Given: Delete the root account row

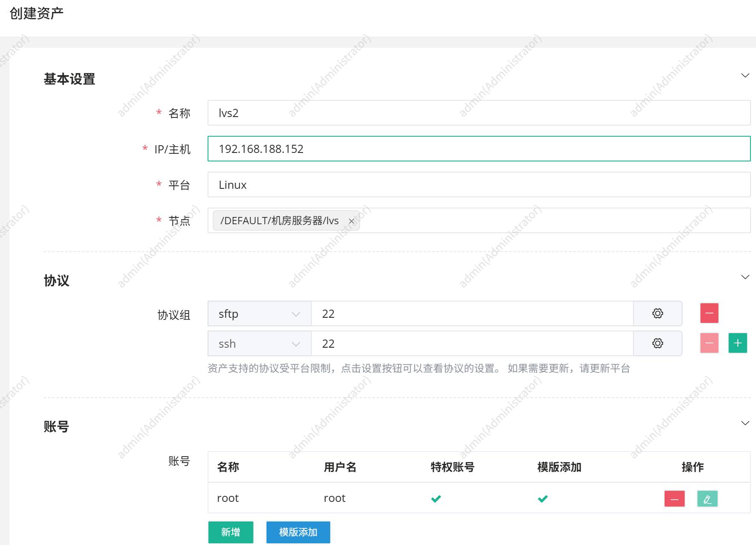Looking at the screenshot, I should coord(674,498).
